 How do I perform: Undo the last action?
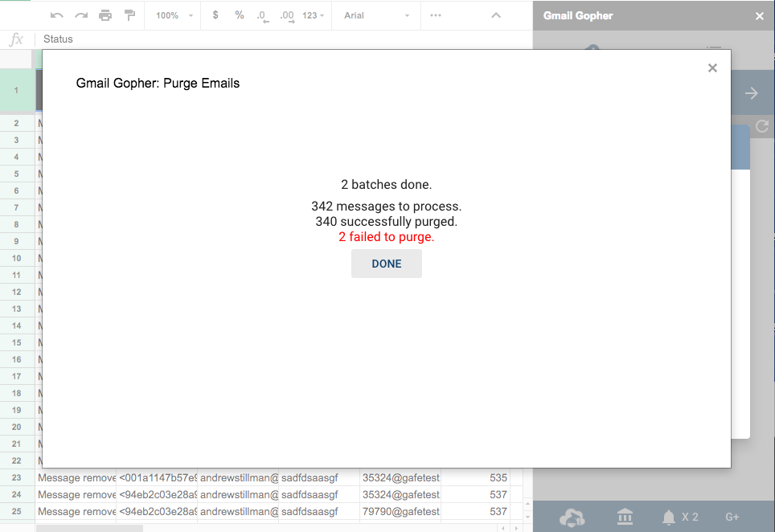(55, 14)
